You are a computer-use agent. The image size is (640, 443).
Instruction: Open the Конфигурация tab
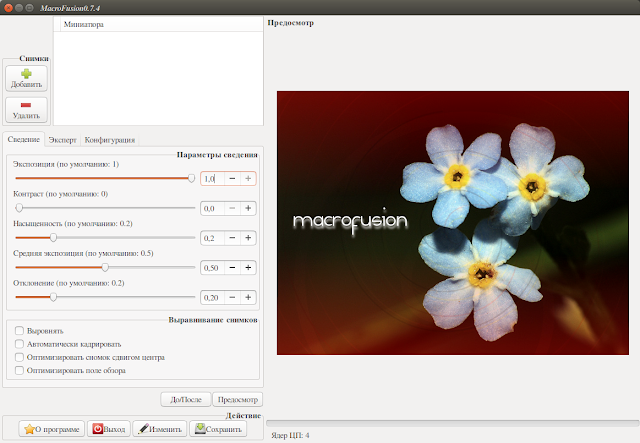109,140
